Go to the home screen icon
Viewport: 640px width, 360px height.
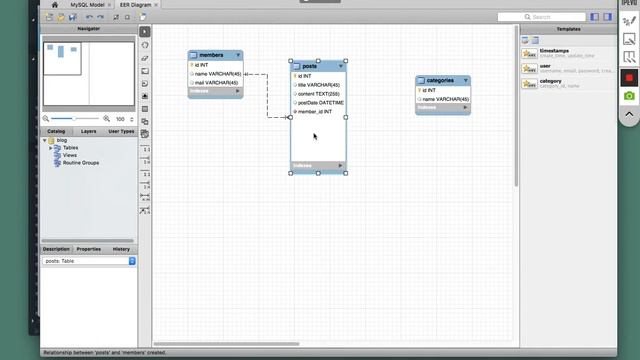tap(55, 5)
